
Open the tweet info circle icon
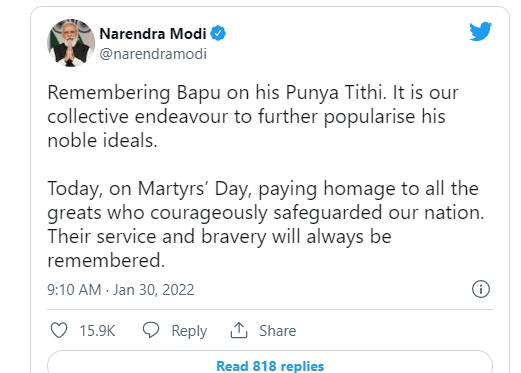(x=481, y=289)
